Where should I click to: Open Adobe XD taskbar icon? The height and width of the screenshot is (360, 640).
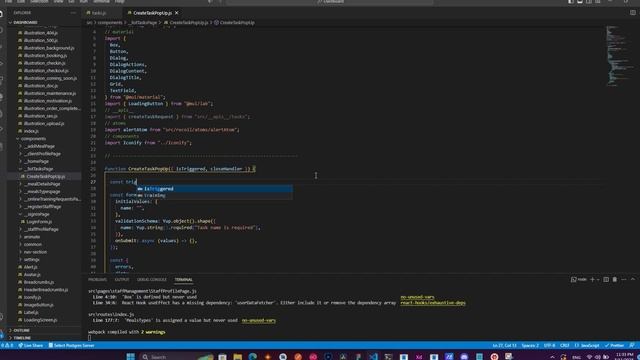419,357
